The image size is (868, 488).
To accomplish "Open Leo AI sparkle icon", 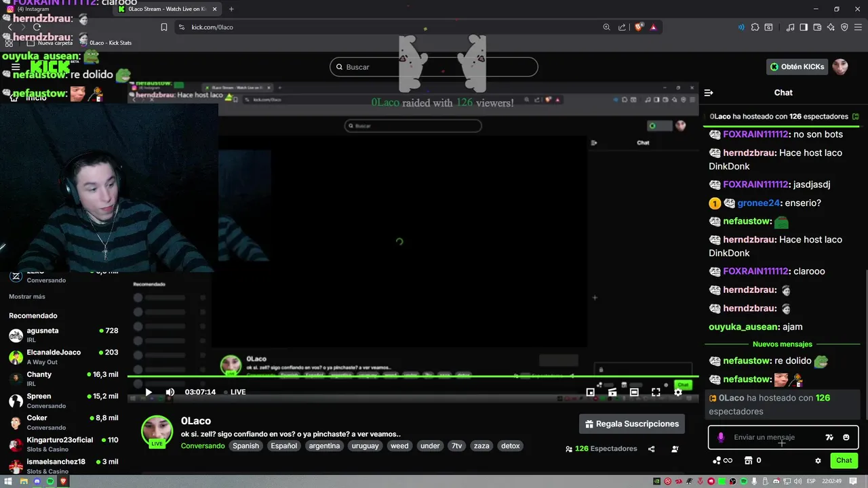I will (x=831, y=27).
